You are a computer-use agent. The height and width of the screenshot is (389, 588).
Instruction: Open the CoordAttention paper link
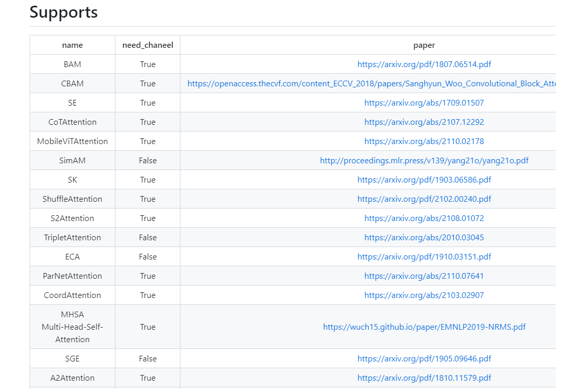[x=424, y=295]
